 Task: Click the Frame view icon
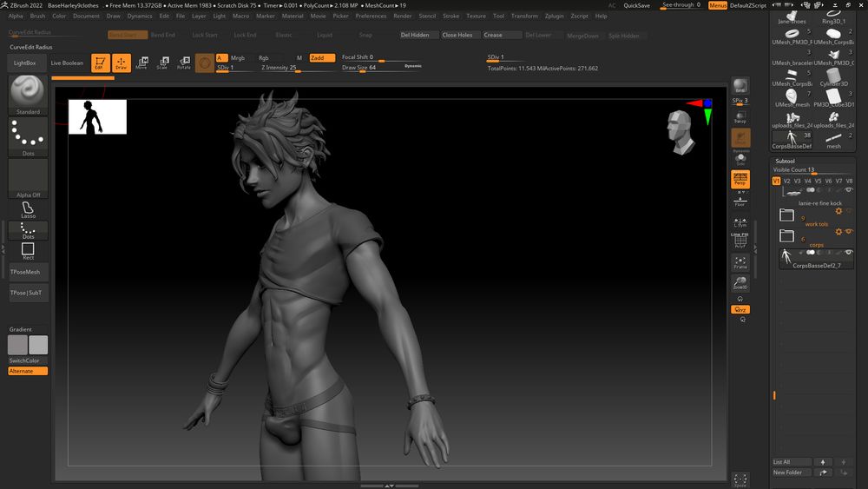click(740, 262)
